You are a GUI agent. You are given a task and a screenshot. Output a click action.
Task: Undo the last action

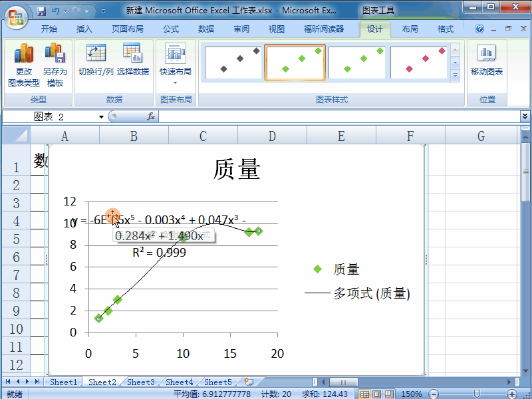click(56, 11)
